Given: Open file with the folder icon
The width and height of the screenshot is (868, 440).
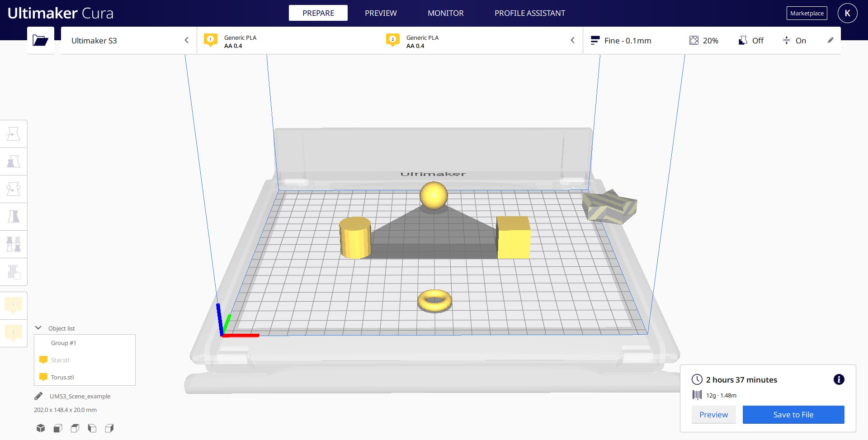Looking at the screenshot, I should (x=41, y=40).
